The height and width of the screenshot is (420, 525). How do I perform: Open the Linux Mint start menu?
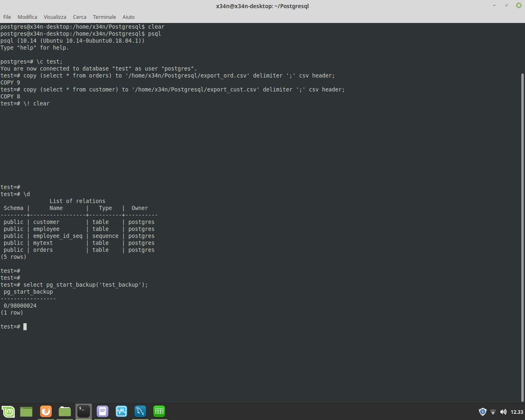(8, 411)
